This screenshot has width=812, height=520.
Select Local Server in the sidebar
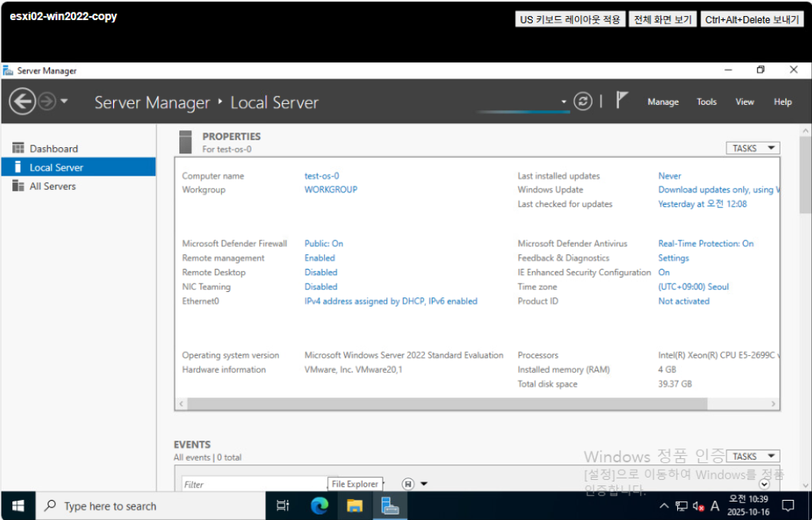(79, 167)
